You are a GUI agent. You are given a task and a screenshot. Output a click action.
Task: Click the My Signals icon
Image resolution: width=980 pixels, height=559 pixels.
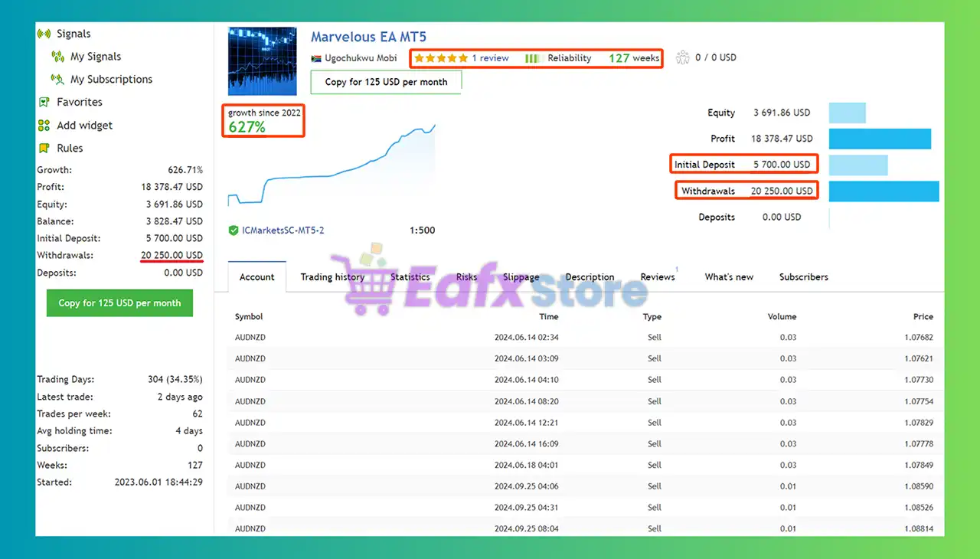click(57, 57)
